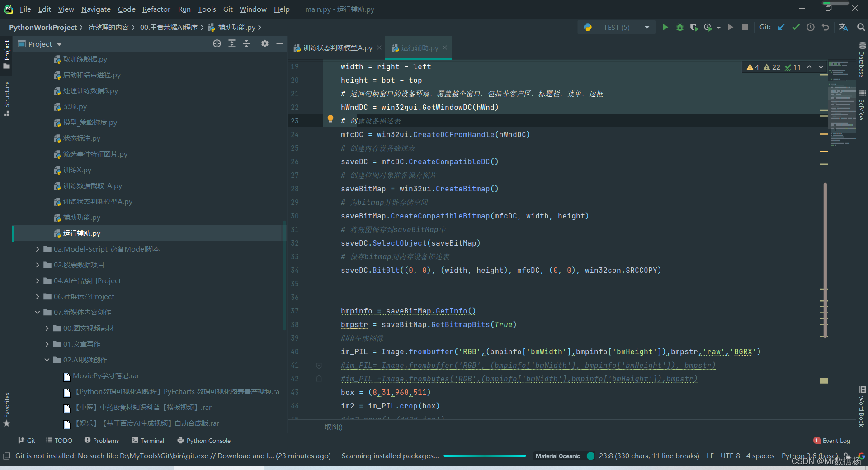Open Search Everywhere magnifier
Image resolution: width=868 pixels, height=470 pixels.
[861, 27]
